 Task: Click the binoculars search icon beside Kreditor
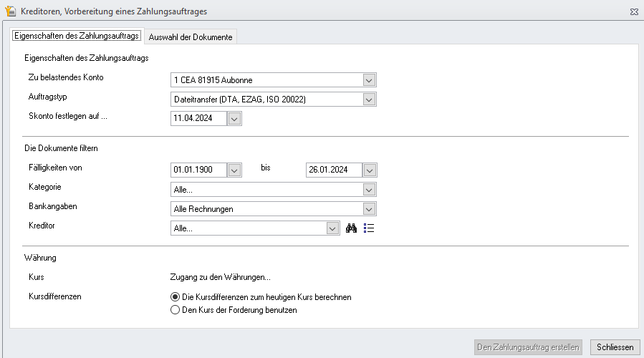(x=351, y=228)
